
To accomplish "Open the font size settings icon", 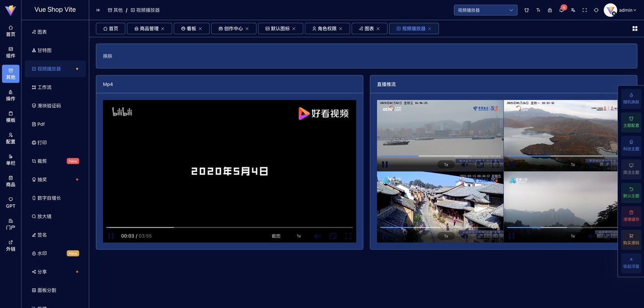I will click(x=538, y=10).
